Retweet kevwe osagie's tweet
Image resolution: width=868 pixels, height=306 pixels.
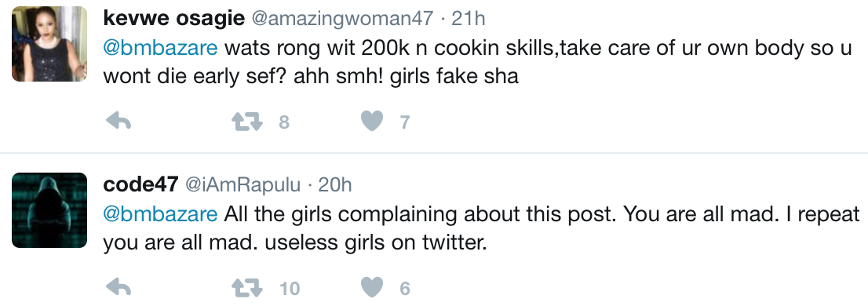point(246,121)
